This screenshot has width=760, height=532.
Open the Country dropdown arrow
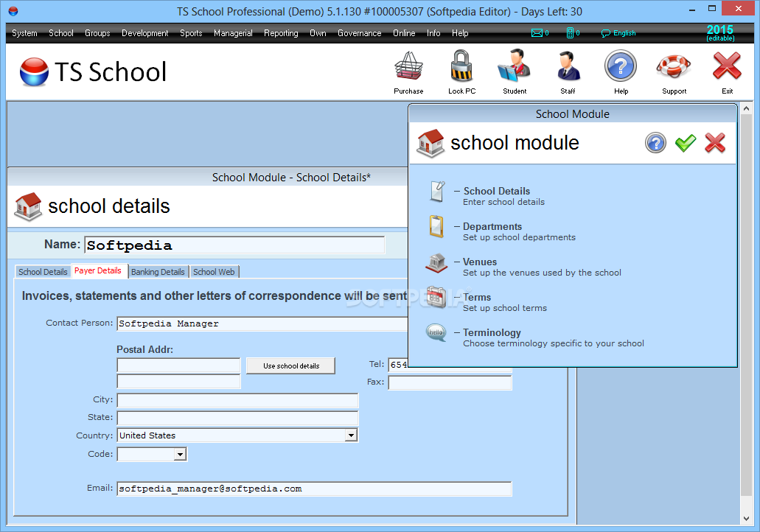coord(352,435)
